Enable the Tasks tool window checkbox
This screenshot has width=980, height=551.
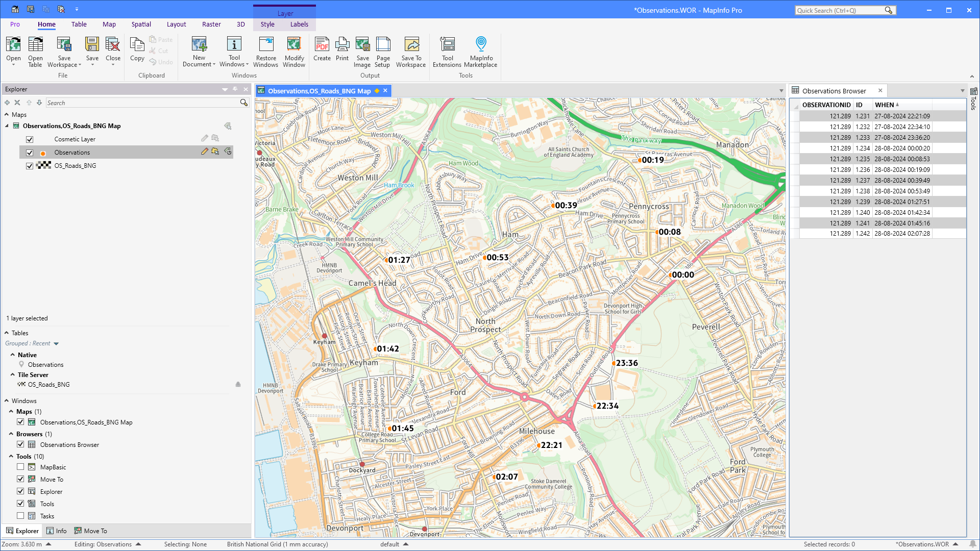point(20,516)
